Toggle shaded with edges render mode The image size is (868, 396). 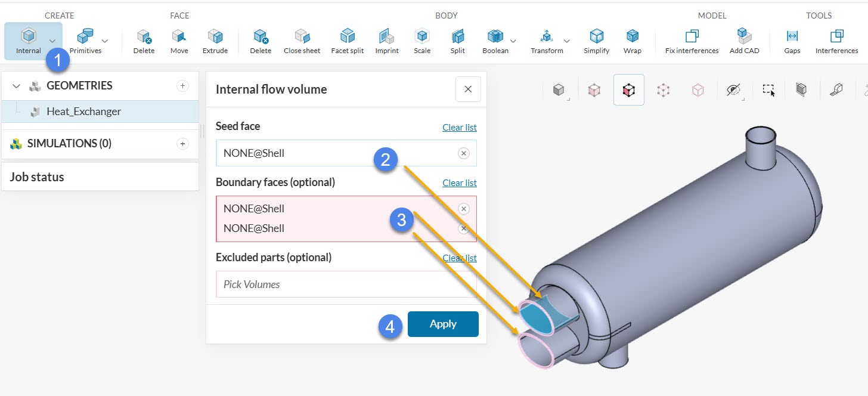coord(629,90)
